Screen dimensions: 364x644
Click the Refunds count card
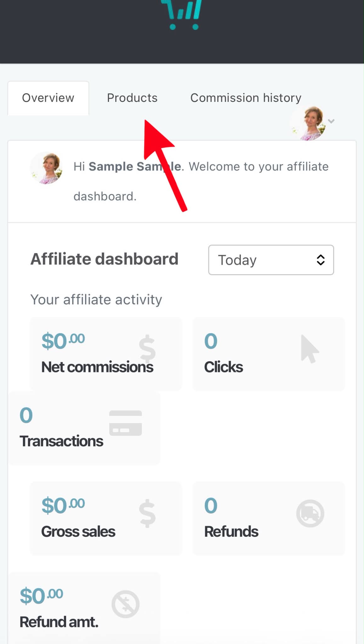[269, 518]
